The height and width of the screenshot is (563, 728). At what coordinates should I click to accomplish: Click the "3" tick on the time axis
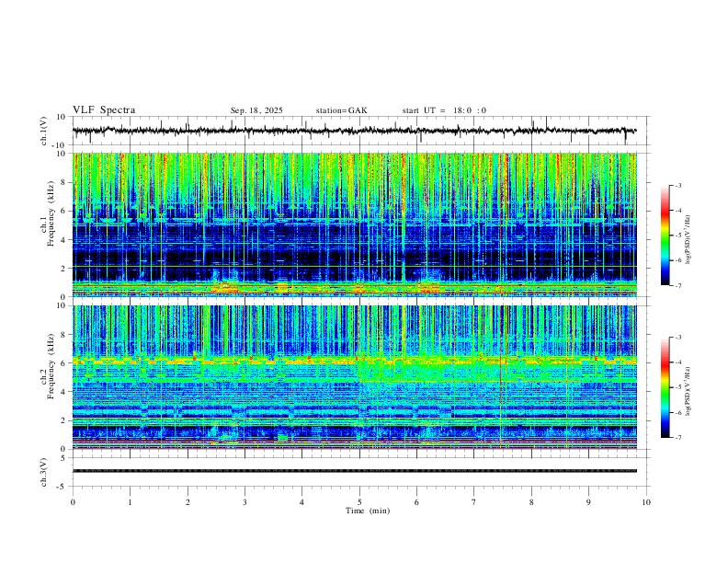coord(245,502)
